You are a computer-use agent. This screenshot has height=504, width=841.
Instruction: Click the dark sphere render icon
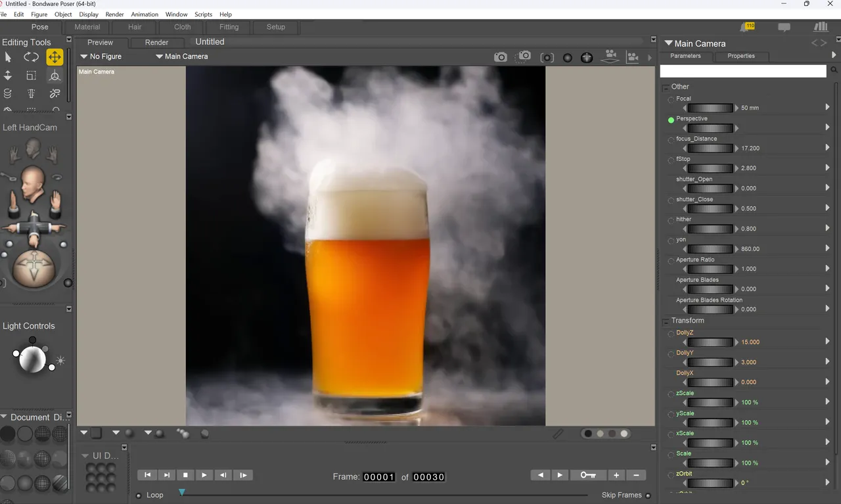pyautogui.click(x=568, y=58)
